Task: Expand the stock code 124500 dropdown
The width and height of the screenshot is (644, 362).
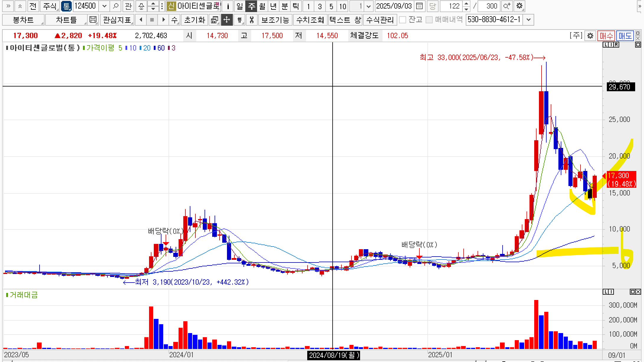Action: 104,6
